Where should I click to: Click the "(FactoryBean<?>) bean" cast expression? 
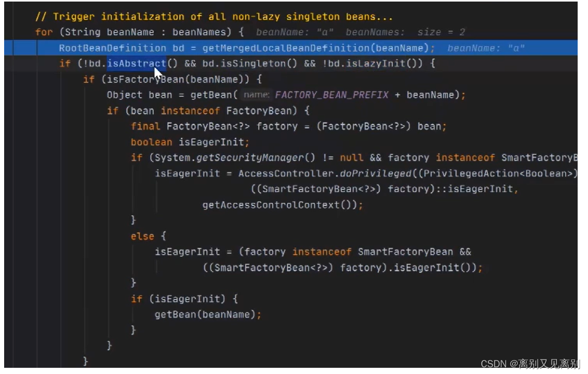(379, 126)
